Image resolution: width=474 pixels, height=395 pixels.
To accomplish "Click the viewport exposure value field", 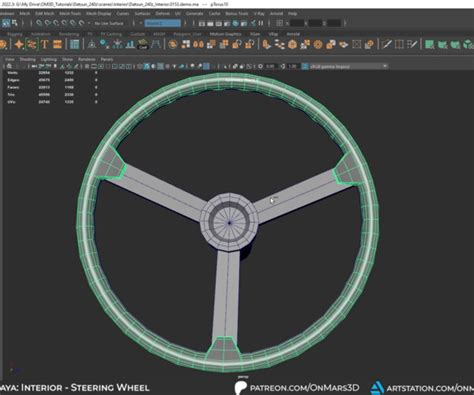I will coord(270,66).
